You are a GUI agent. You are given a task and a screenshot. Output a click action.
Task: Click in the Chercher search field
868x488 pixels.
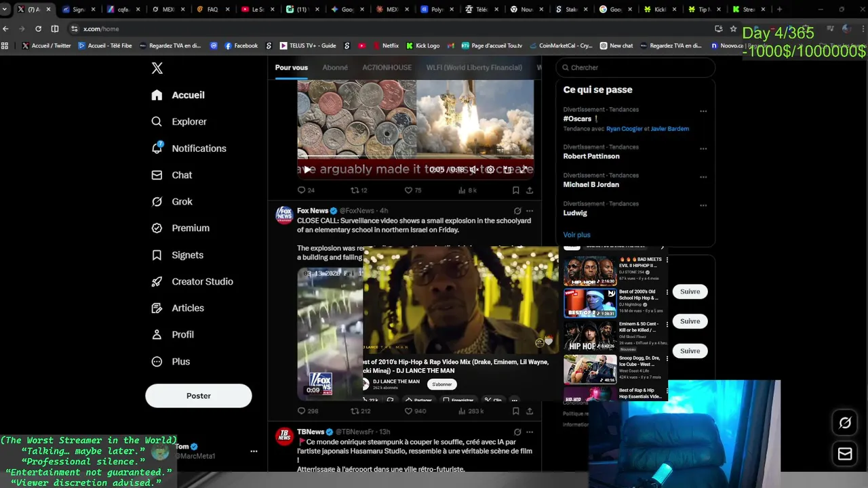point(636,67)
